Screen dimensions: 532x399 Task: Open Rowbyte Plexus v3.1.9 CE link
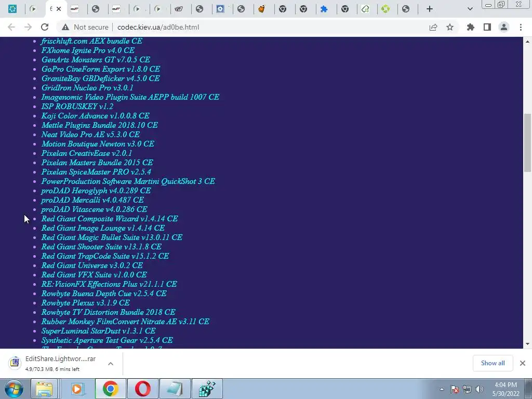tap(86, 303)
